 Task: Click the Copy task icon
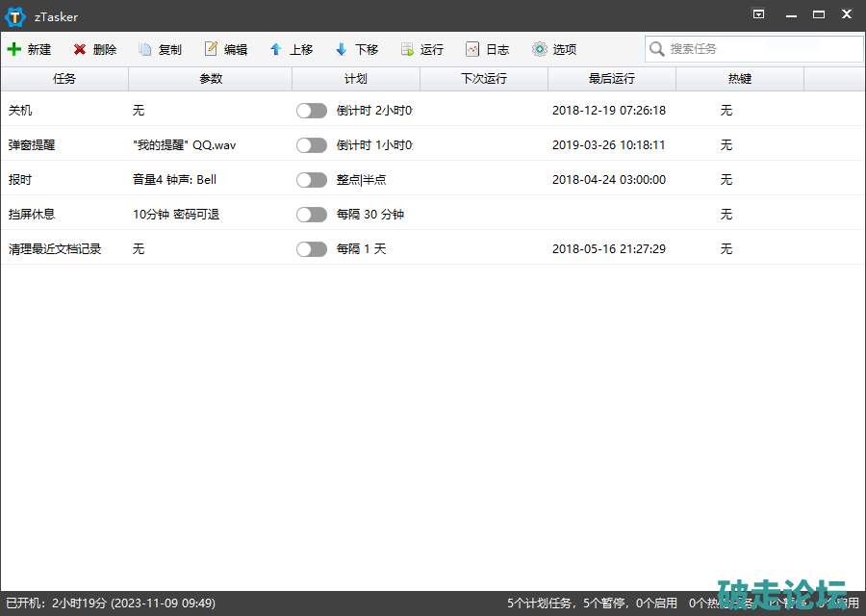tap(145, 49)
